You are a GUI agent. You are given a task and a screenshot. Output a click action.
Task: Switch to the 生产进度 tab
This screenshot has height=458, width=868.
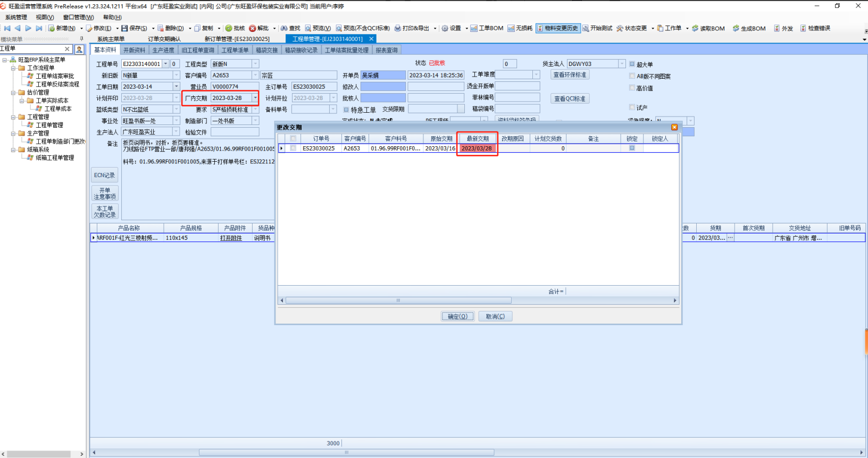[163, 50]
